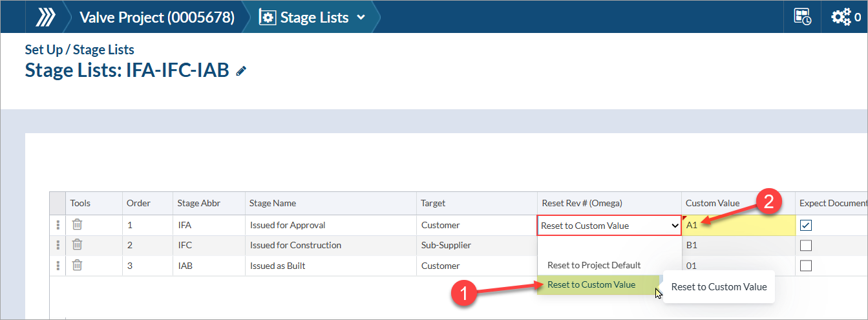This screenshot has width=868, height=320.
Task: Open the Reset Rev # select for IFA
Action: 609,226
